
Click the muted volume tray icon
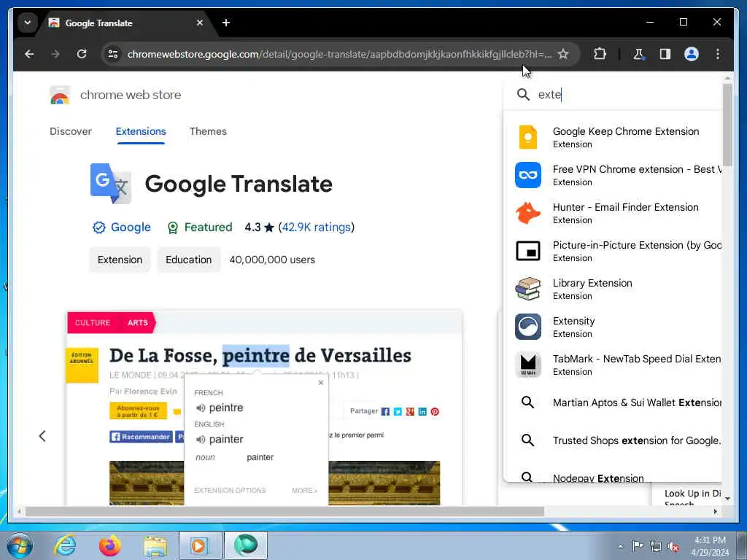(673, 546)
